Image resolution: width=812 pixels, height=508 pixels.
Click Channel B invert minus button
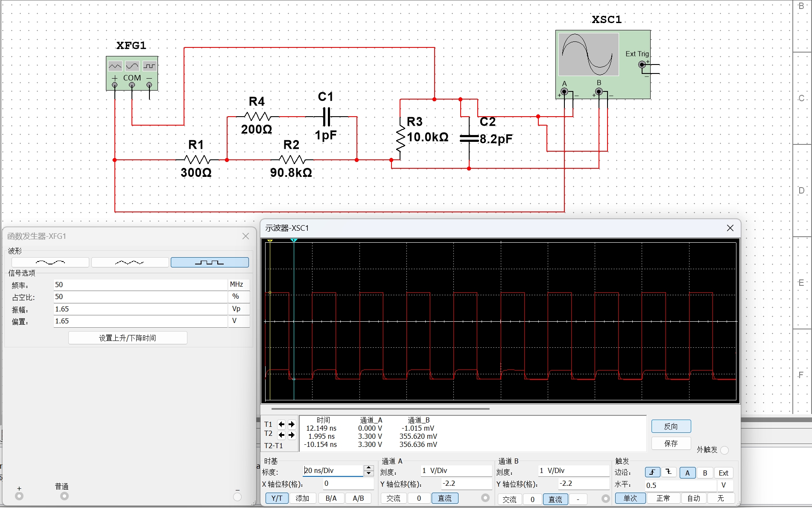click(578, 499)
